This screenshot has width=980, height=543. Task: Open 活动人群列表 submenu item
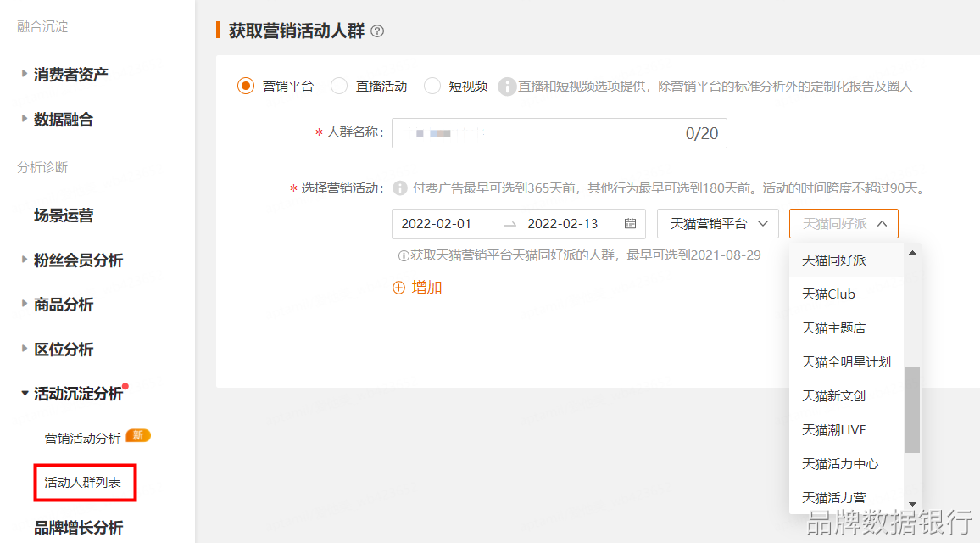point(82,482)
